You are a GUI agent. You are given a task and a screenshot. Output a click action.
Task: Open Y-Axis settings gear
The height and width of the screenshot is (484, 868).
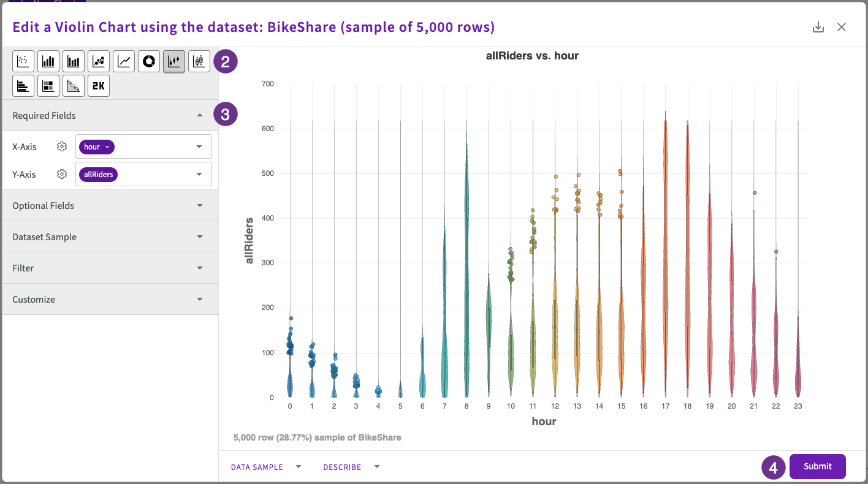(61, 175)
